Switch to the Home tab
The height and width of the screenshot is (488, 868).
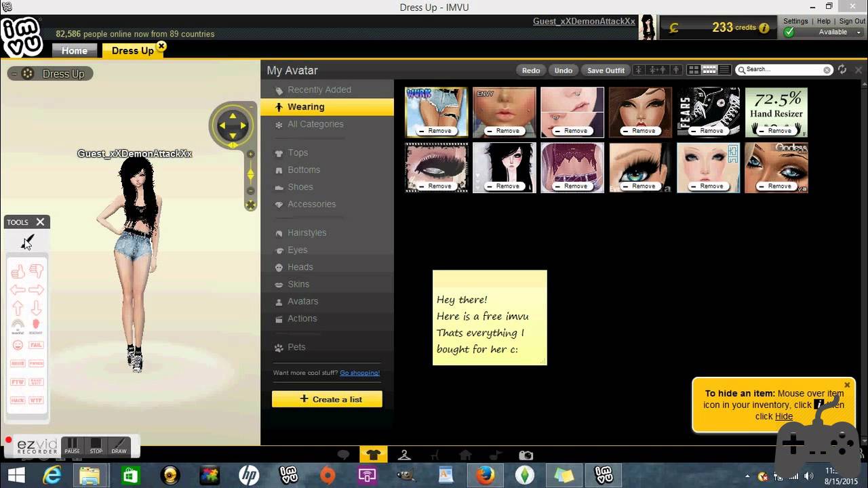[75, 51]
